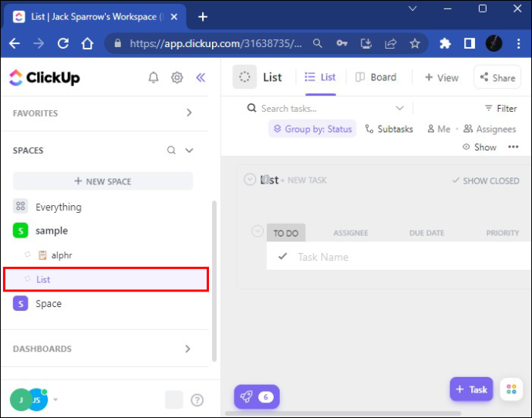
Task: Reload the page
Action: [x=63, y=43]
